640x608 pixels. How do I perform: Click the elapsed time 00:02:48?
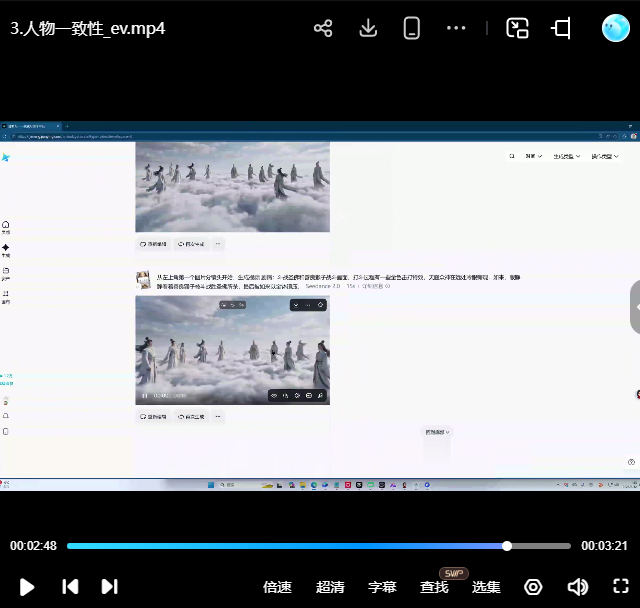[x=33, y=546]
